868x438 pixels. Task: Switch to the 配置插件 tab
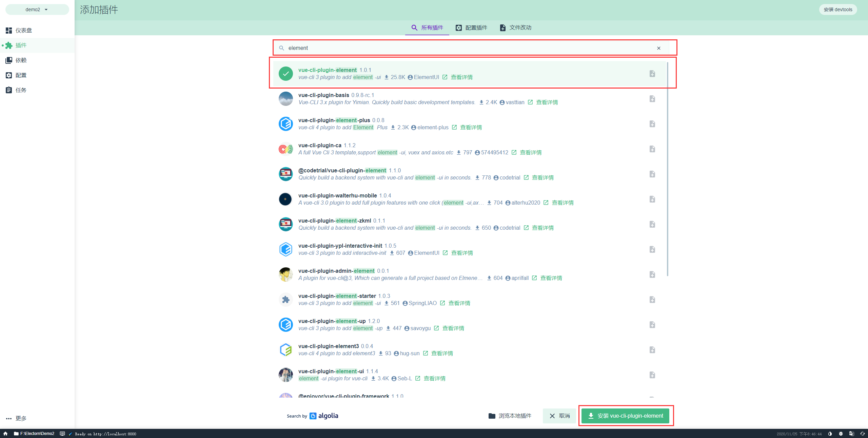point(471,28)
